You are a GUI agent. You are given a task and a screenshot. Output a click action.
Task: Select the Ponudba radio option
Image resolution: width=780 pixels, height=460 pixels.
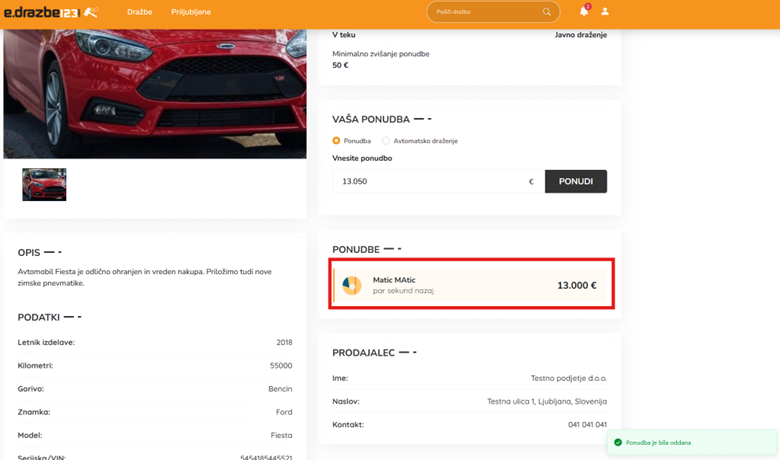point(337,141)
